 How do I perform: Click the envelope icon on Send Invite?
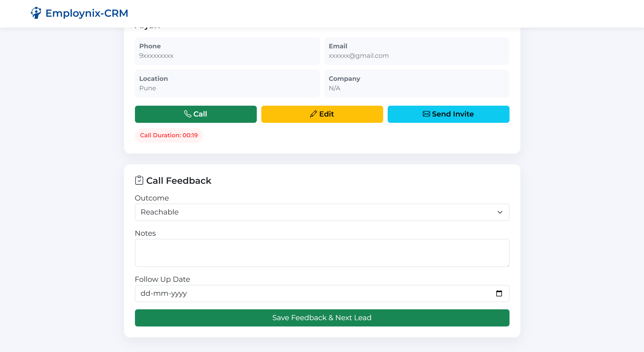(x=426, y=114)
